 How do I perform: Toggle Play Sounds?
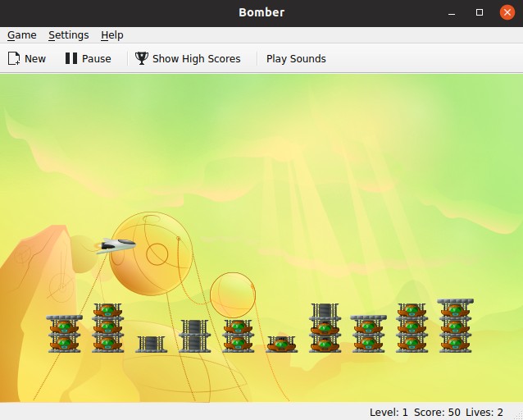tap(296, 58)
